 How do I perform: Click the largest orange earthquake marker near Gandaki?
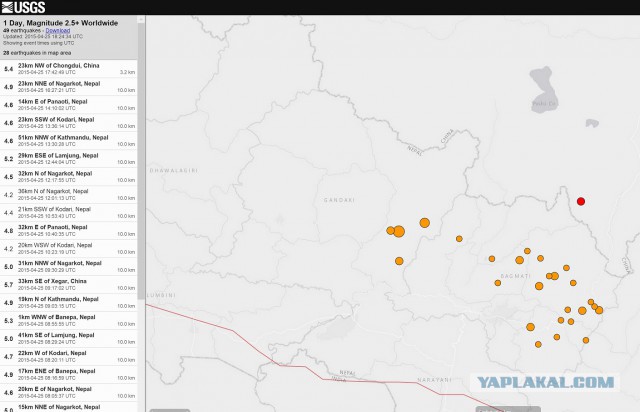pyautogui.click(x=399, y=232)
